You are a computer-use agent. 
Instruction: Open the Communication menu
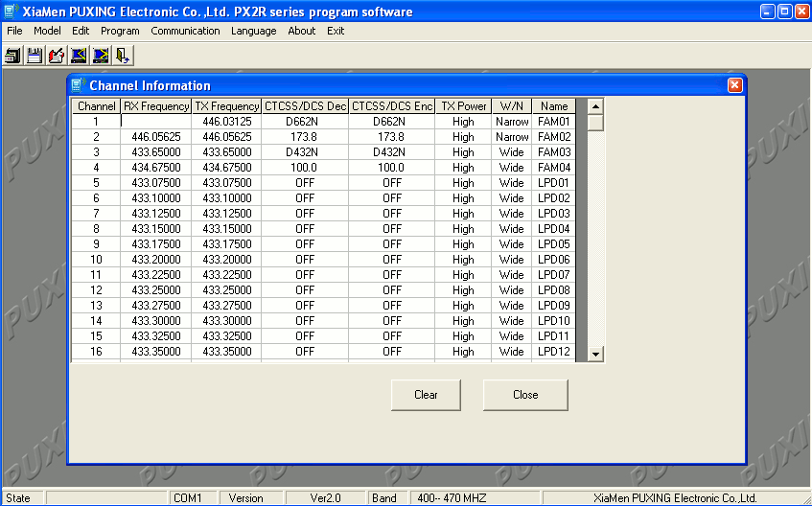click(185, 31)
